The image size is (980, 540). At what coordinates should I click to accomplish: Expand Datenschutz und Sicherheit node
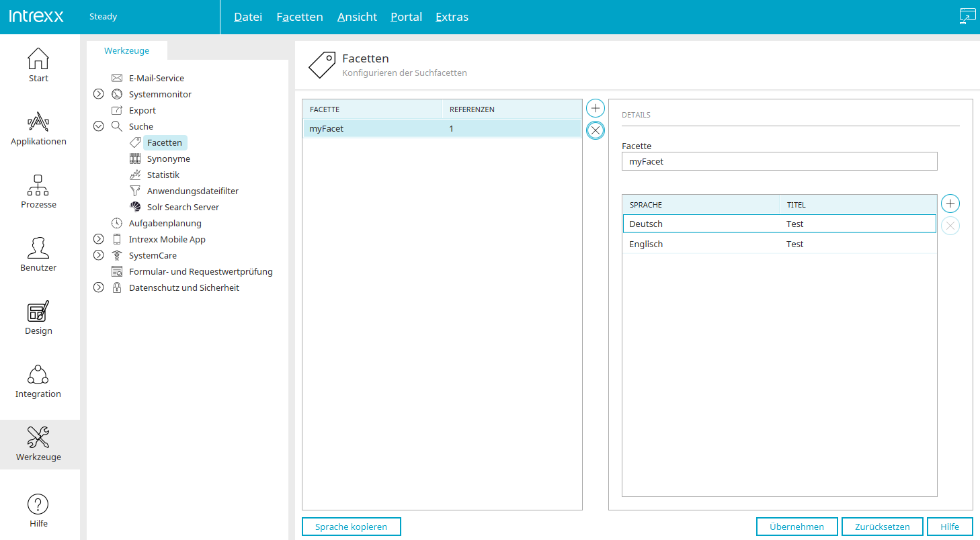click(99, 287)
